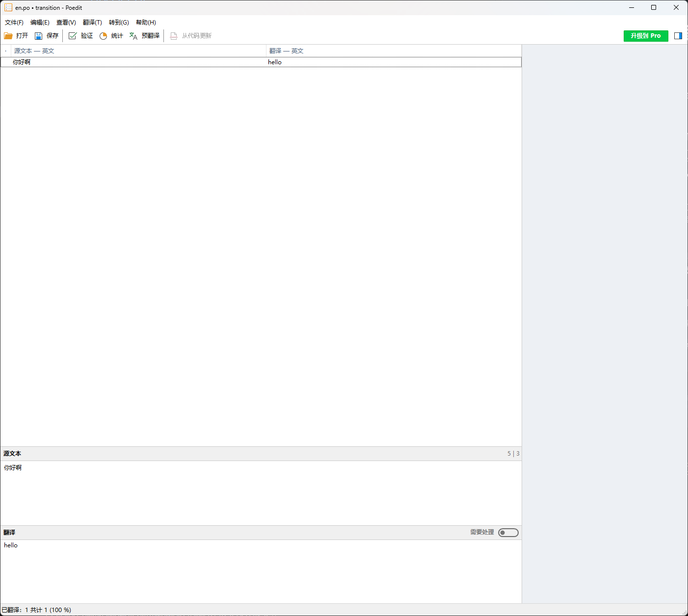Click the 5 | 3 character count indicator
The image size is (688, 616).
(x=513, y=454)
